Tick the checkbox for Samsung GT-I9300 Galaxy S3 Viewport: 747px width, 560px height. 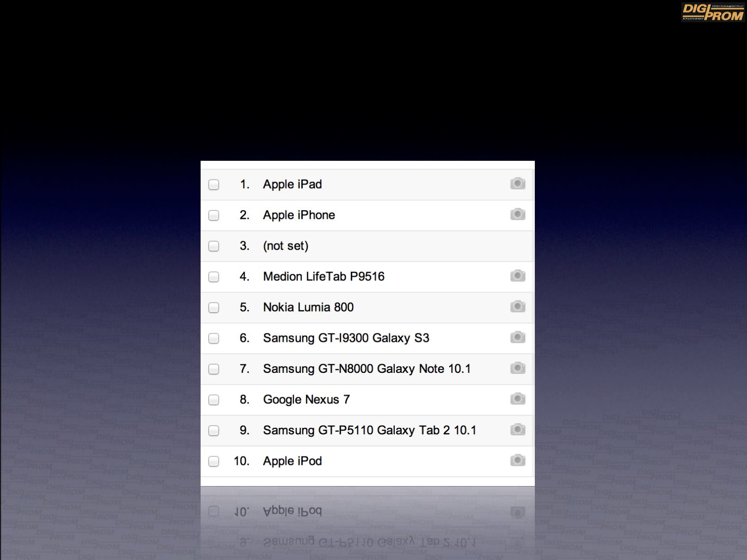[x=214, y=338]
